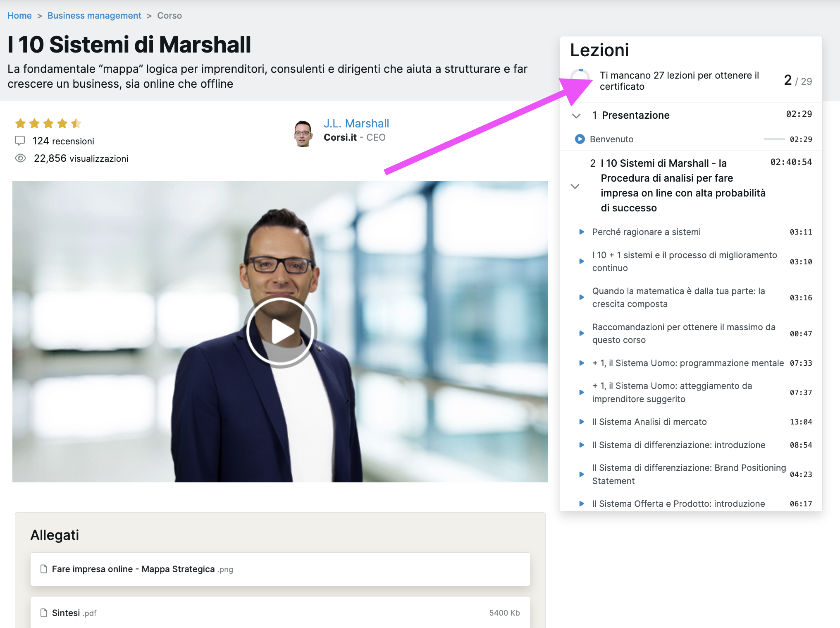Click play icon for I 10 + 1 sistemi
Screen dimensions: 840x628
point(582,261)
